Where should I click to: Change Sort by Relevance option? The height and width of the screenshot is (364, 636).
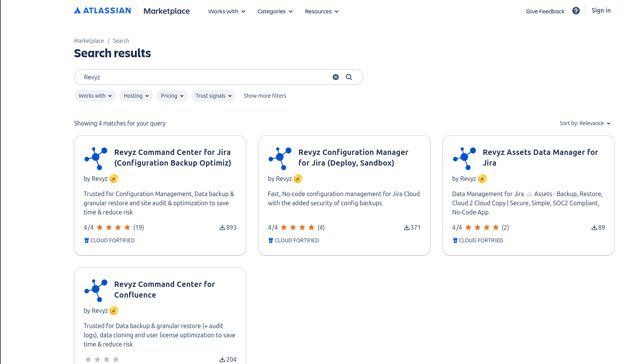click(585, 123)
